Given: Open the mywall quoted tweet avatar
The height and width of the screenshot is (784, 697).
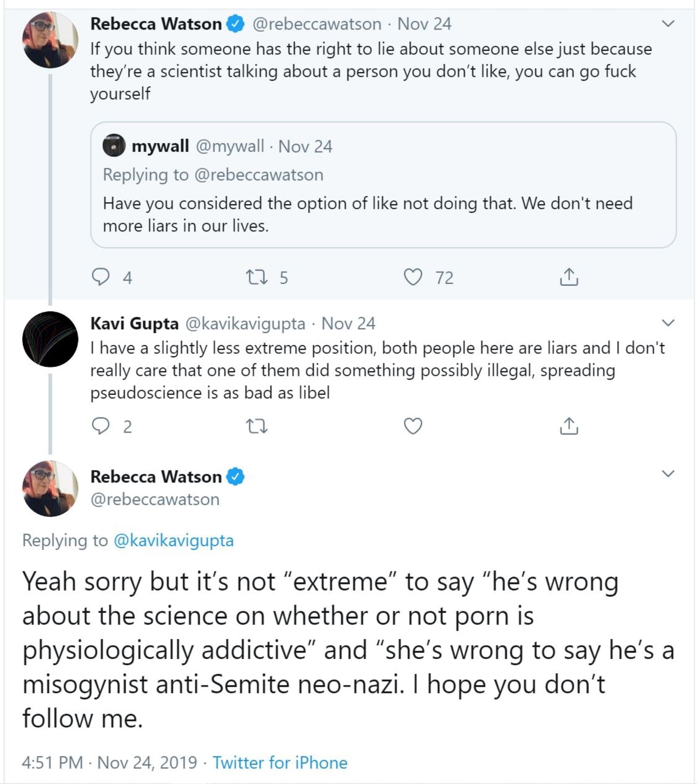Looking at the screenshot, I should (114, 146).
